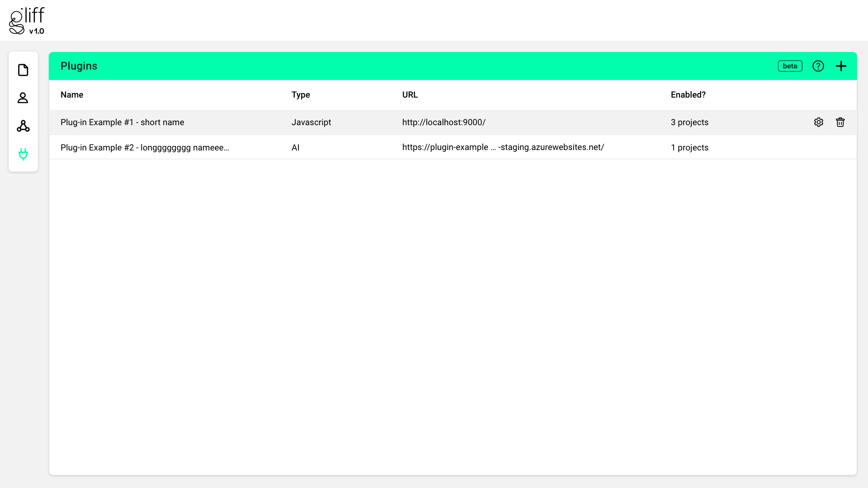Open the Team page via person icon

23,98
